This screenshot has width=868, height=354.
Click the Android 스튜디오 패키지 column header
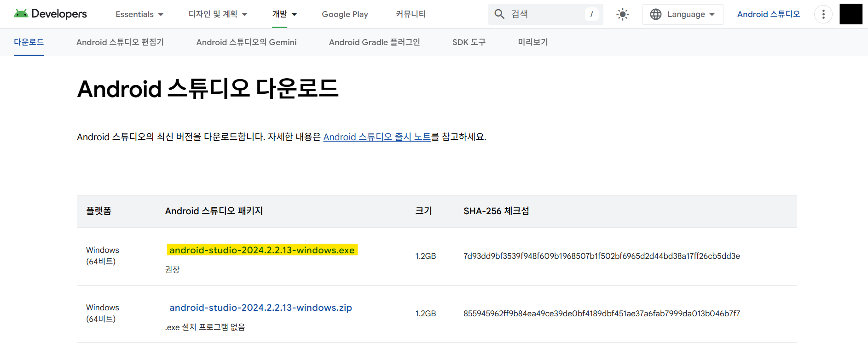(x=214, y=211)
